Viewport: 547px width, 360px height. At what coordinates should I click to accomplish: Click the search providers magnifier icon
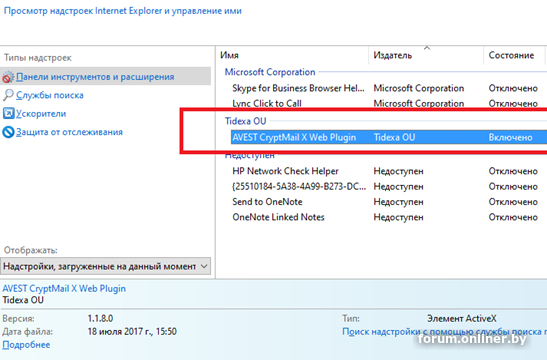(x=8, y=95)
